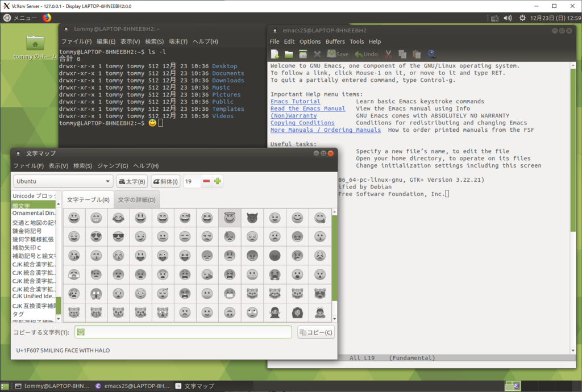Select the loudly crying face emoji
The height and width of the screenshot is (392, 582).
point(275,274)
